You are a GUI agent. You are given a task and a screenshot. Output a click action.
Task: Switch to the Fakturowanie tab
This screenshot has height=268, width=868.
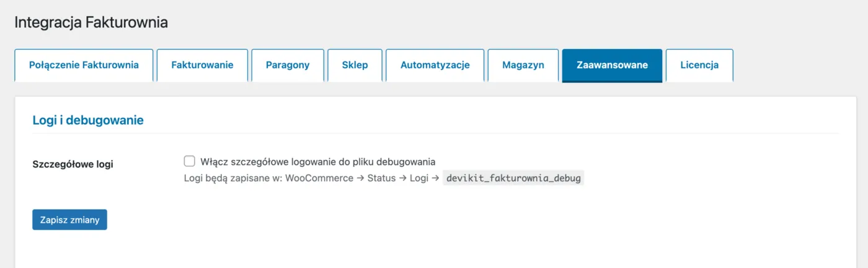click(x=202, y=65)
